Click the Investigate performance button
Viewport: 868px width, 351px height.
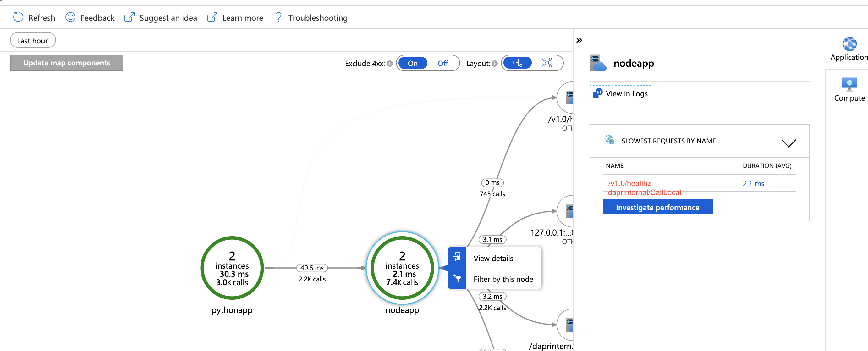click(x=657, y=207)
